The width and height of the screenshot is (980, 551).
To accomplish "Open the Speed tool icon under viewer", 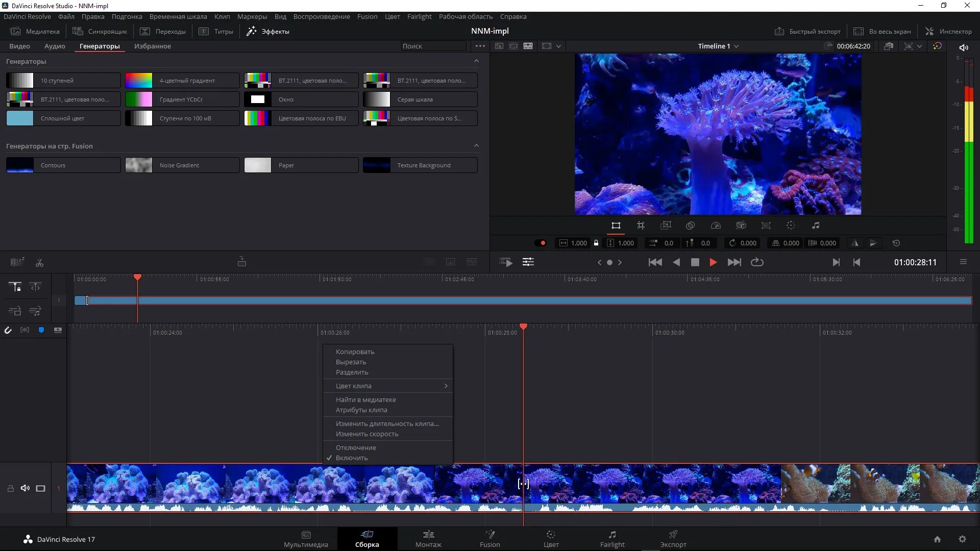I will pyautogui.click(x=716, y=226).
